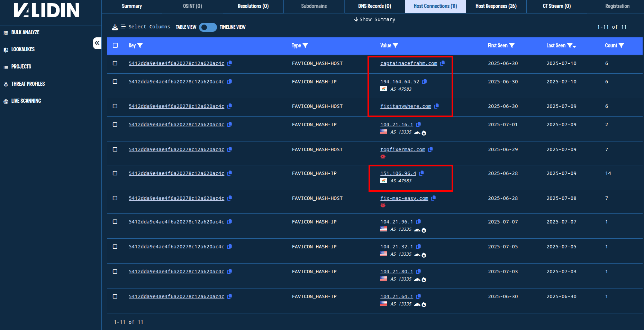Copy the 104.21.64.1 IP value

pyautogui.click(x=418, y=296)
